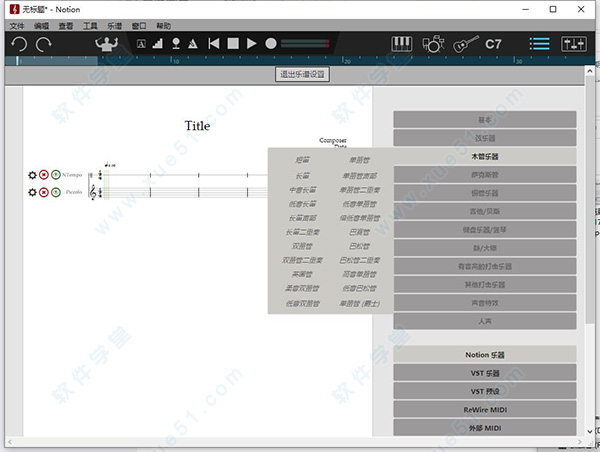
Task: Select the boxed letter A toolbar icon
Action: click(x=141, y=44)
